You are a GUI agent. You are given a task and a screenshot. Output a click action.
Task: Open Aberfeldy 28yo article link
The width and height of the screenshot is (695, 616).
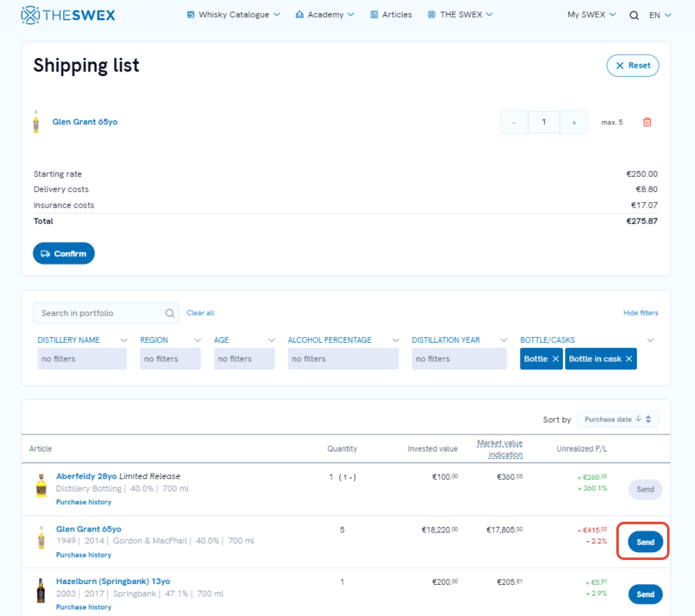click(87, 476)
